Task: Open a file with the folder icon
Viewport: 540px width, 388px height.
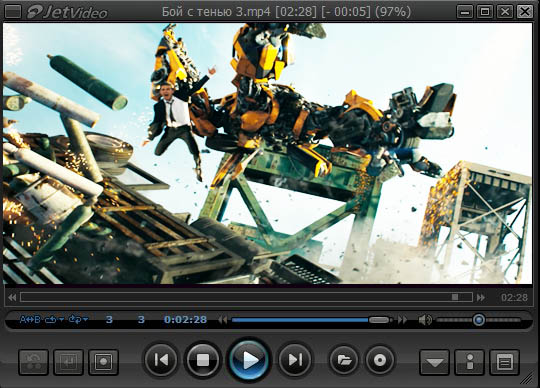Action: [x=344, y=360]
